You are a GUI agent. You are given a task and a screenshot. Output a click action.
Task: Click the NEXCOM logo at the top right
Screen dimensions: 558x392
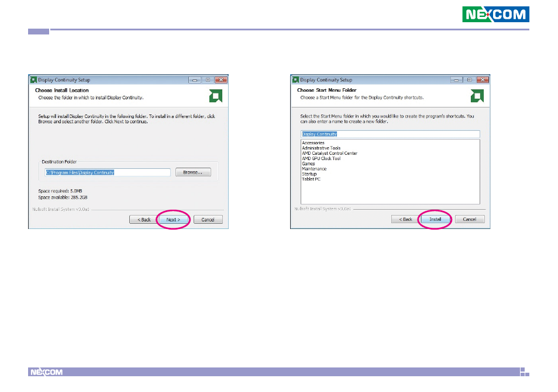point(496,14)
